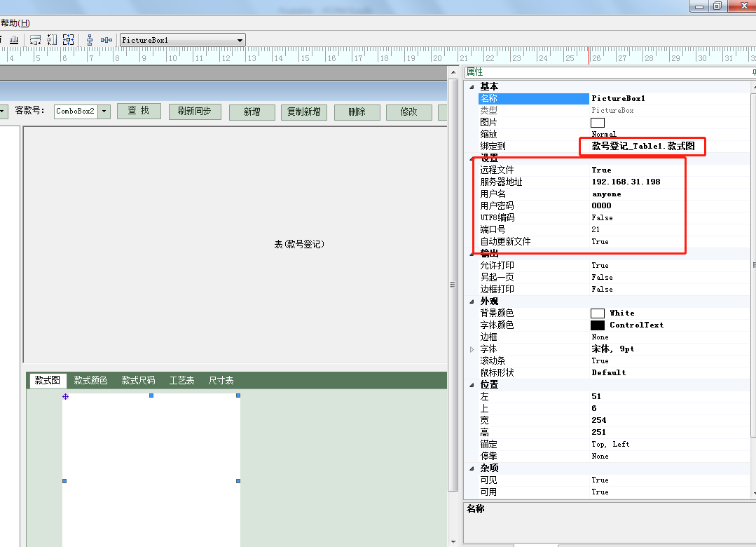
Task: Restore down the window using title bar button
Action: [x=717, y=6]
